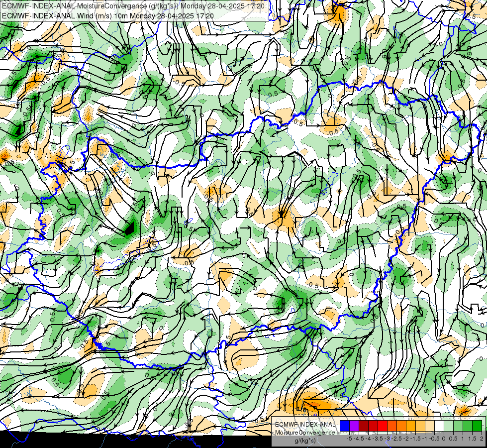487x448 pixels.
Task: Click the ECMWF-INDEX-ANAL label in legend
Action: coord(305,425)
